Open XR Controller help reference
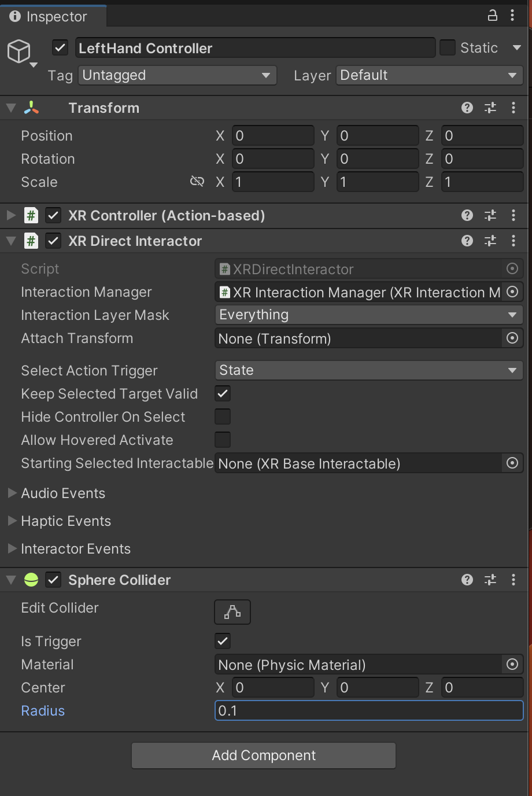 tap(467, 215)
